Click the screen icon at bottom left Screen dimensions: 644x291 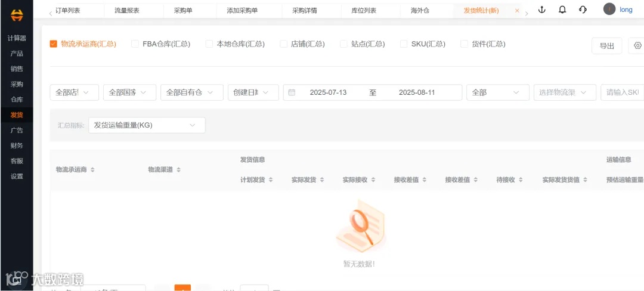17,281
